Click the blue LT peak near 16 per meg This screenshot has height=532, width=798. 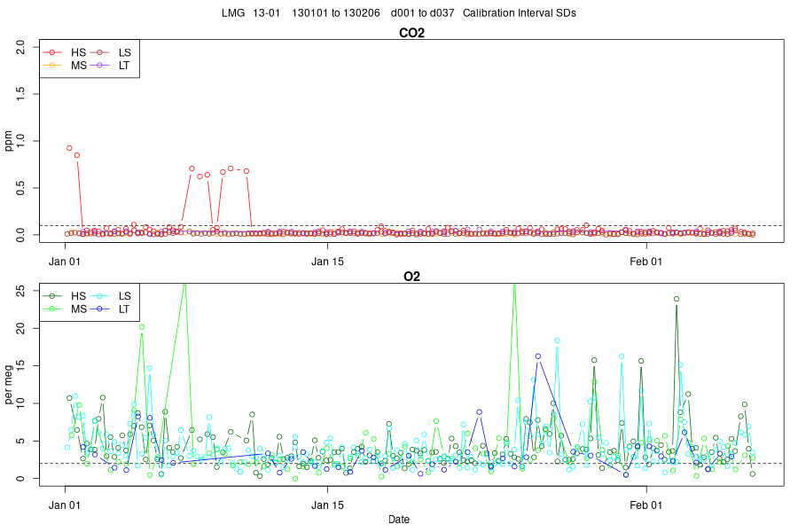(538, 356)
